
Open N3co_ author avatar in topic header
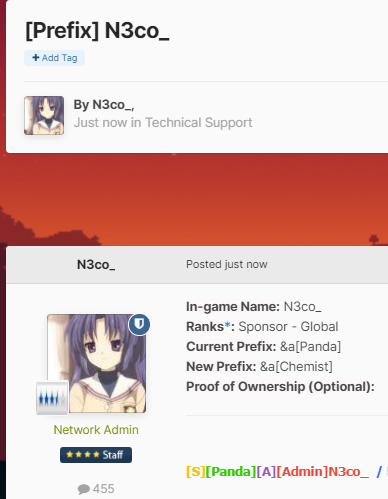(44, 115)
